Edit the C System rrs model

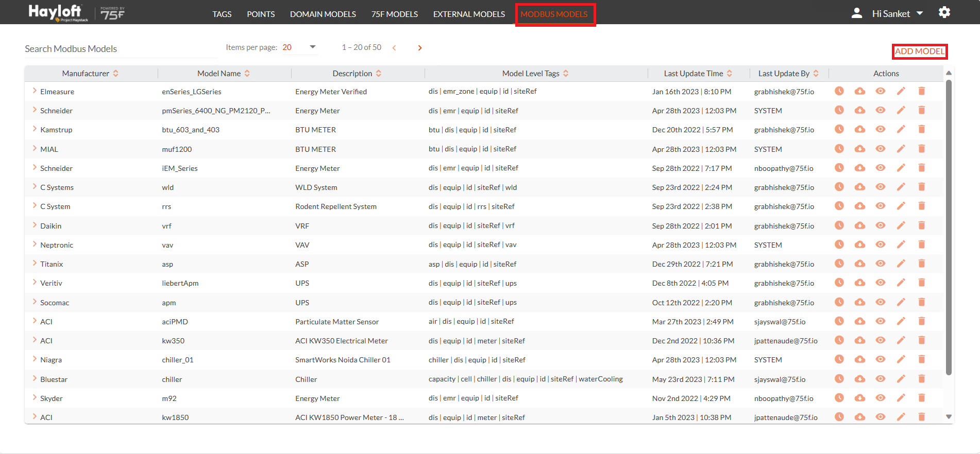tap(901, 206)
